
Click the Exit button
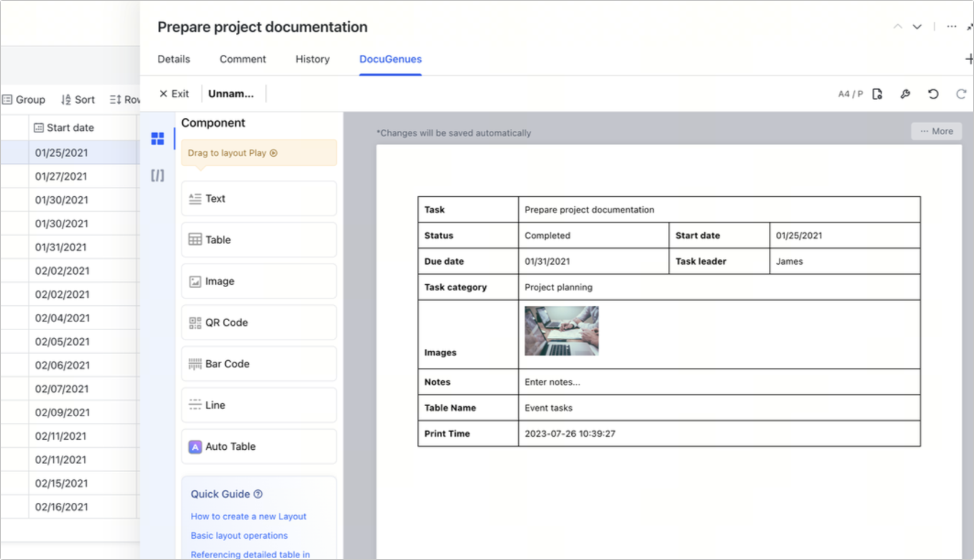[x=173, y=94]
